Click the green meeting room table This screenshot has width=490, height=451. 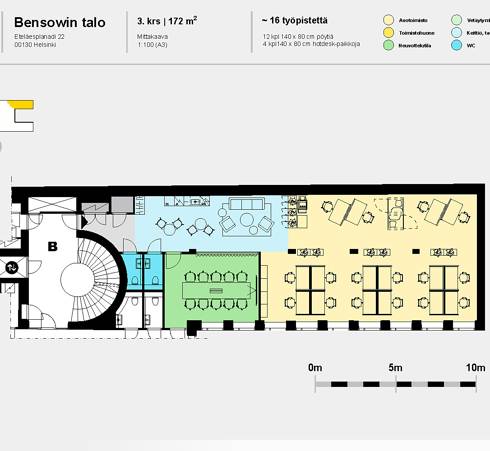[216, 291]
